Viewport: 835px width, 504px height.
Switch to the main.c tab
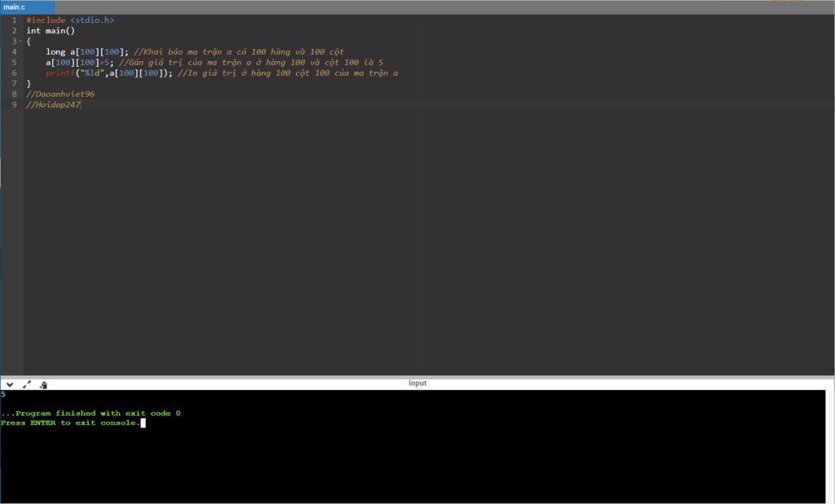coord(28,7)
